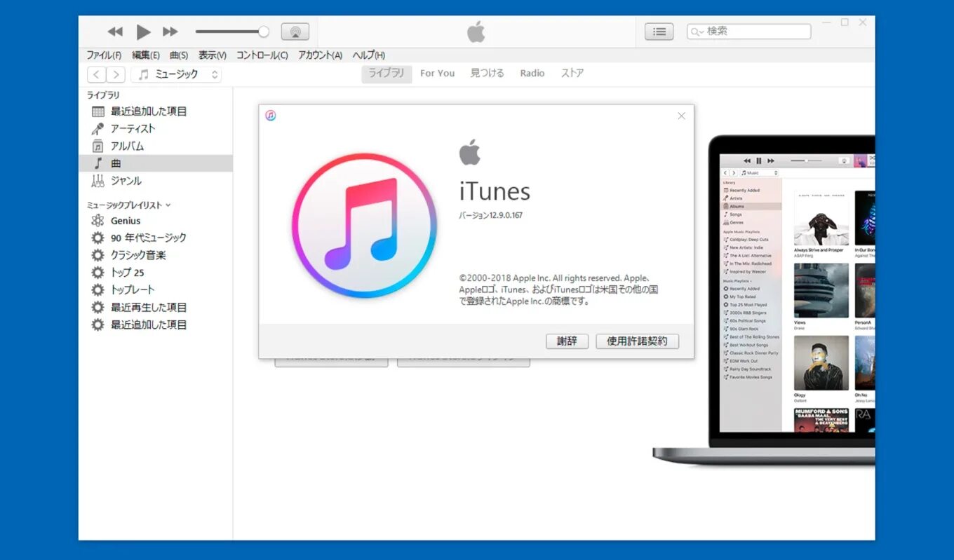Image resolution: width=954 pixels, height=560 pixels.
Task: Click the Apple logo in the About dialog
Action: (470, 152)
